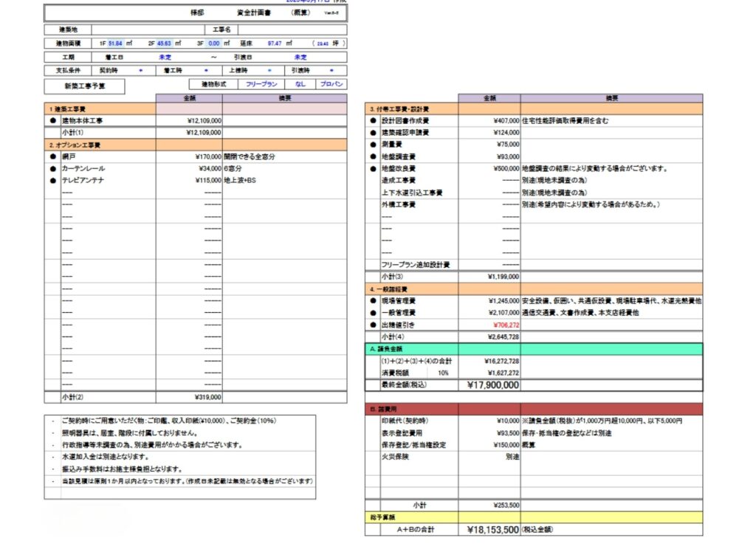Click the 地盤調査費 row label
The width and height of the screenshot is (756, 549).
point(398,156)
